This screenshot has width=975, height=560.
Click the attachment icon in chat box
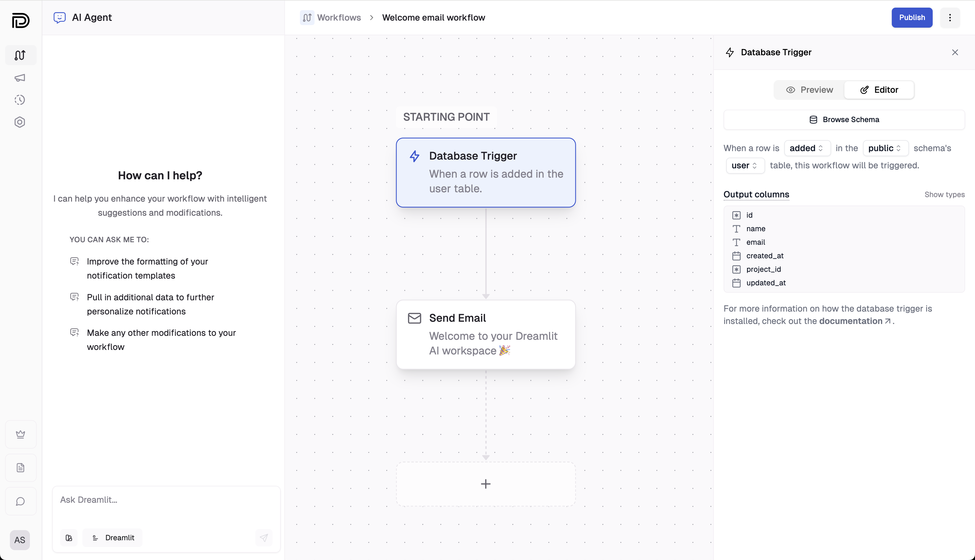pos(69,538)
